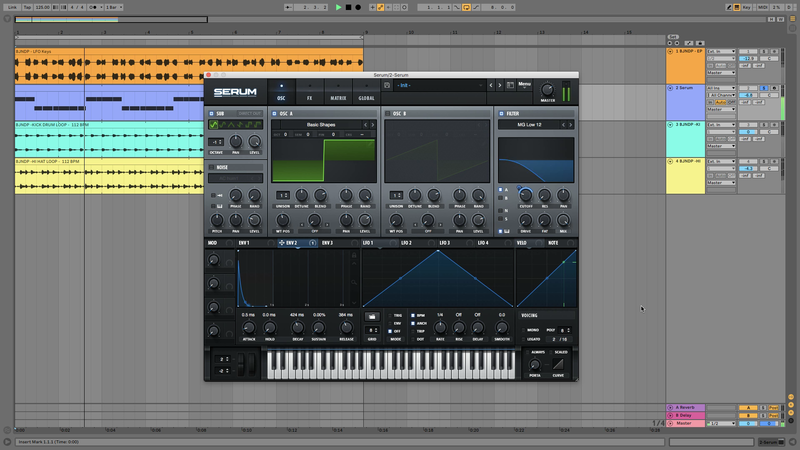Open Serum's preset browser icon
The width and height of the screenshot is (800, 450).
click(x=510, y=85)
